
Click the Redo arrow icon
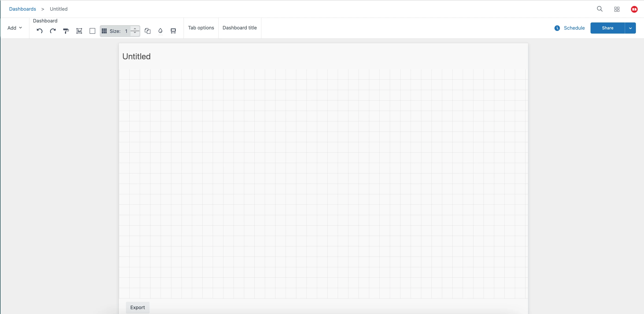(x=53, y=31)
